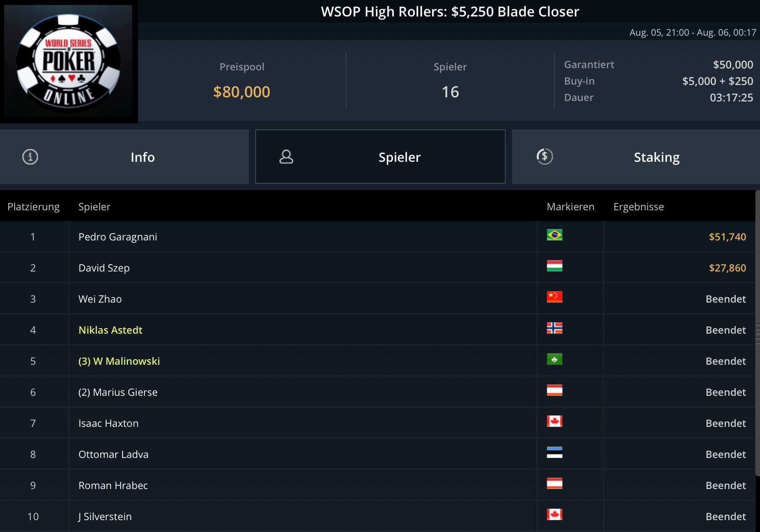Click the Canada flag beside Isaac Haxton
Viewport: 760px width, 532px height.
(x=554, y=421)
